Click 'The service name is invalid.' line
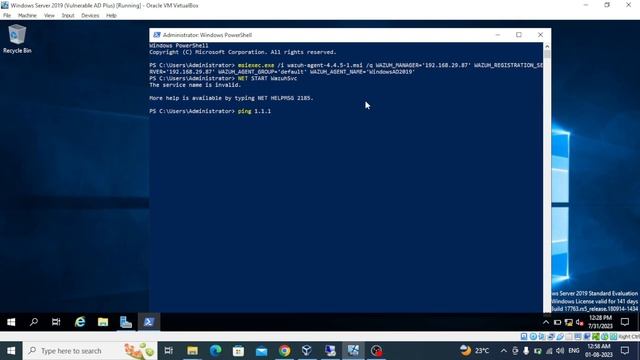Screen dimensions: 640x360 tap(195, 85)
